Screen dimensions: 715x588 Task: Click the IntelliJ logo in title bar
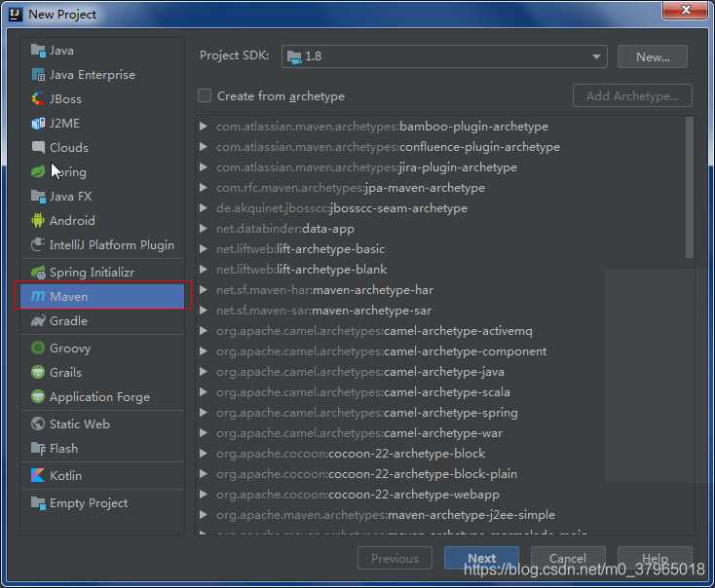coord(16,15)
